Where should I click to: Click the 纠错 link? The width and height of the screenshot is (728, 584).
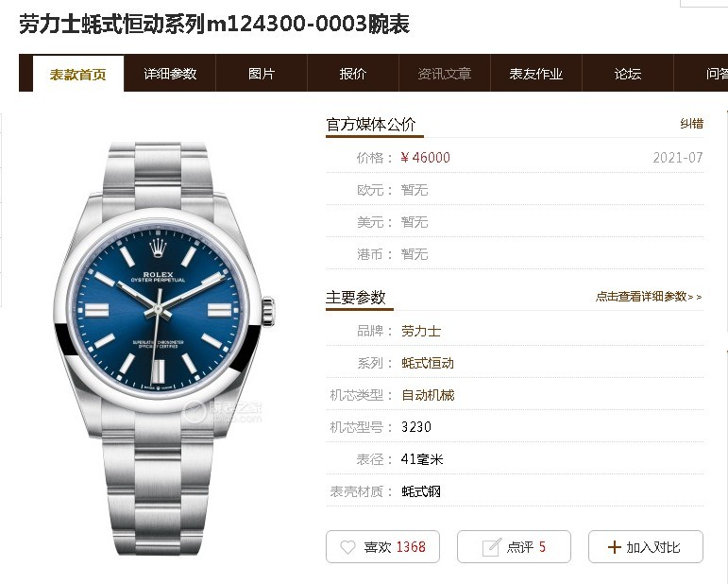coord(692,124)
